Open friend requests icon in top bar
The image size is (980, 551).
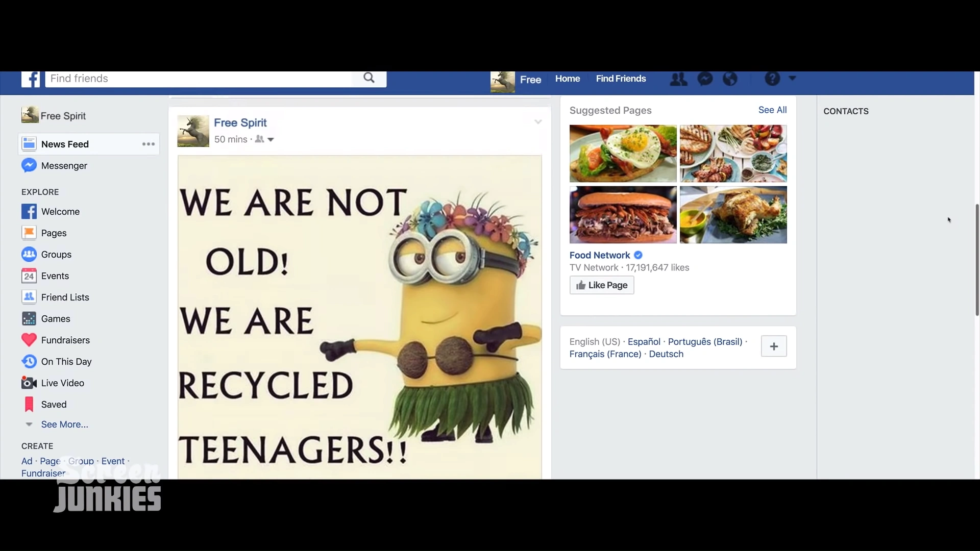pos(678,79)
